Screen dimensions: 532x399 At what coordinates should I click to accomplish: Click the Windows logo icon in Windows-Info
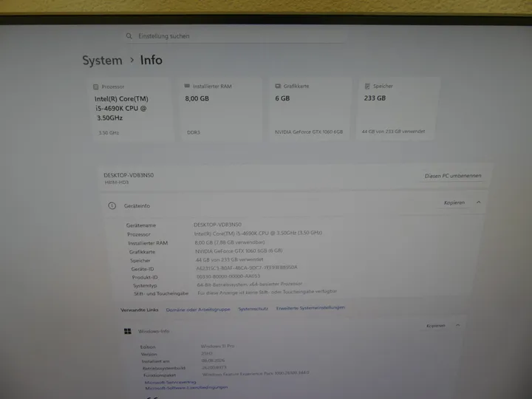(128, 331)
